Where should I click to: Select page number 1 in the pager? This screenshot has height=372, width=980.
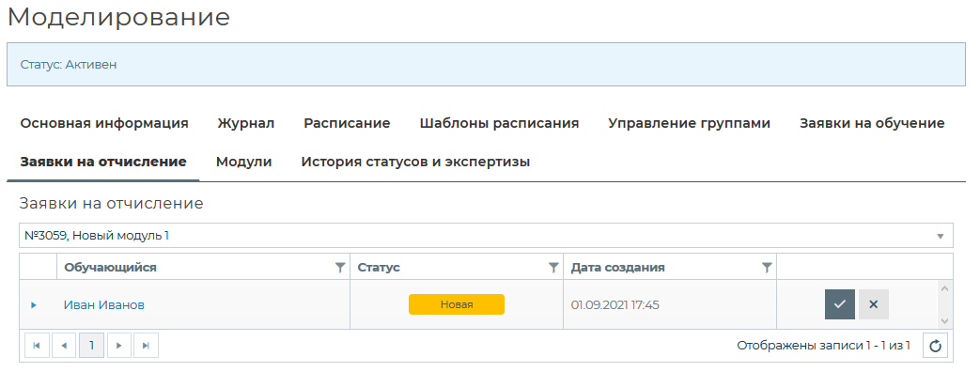[92, 346]
